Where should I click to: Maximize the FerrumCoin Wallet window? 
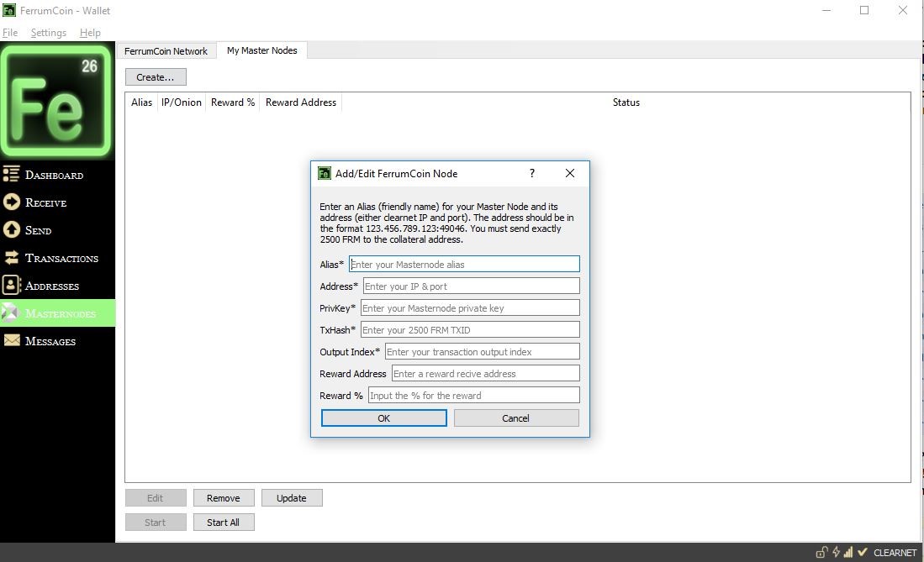(864, 10)
